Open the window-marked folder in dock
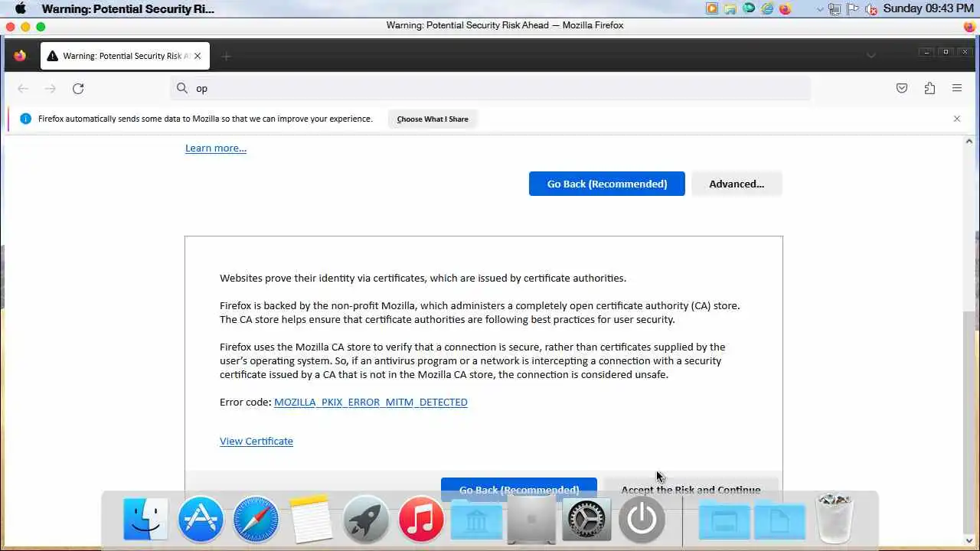Screen dimensions: 980x551 (724, 520)
